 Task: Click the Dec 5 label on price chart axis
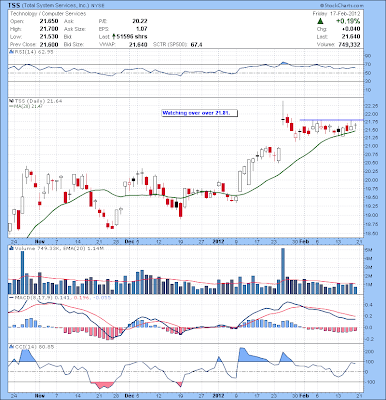pyautogui.click(x=132, y=241)
